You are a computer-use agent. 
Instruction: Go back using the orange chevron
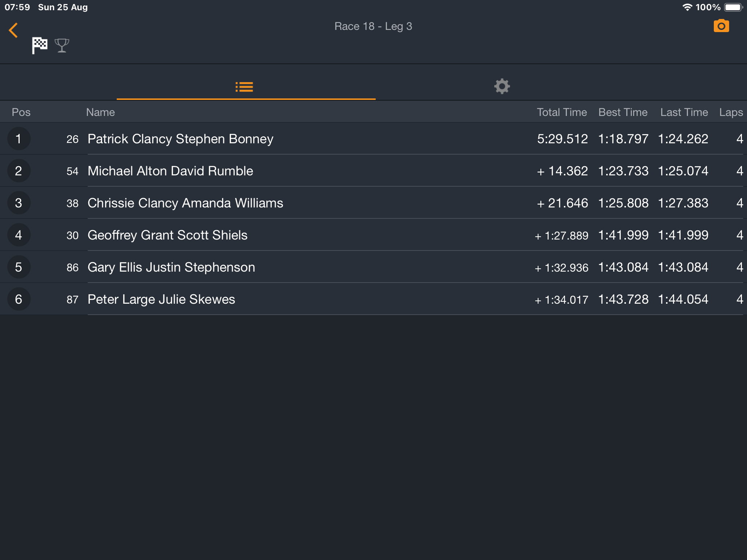point(13,30)
